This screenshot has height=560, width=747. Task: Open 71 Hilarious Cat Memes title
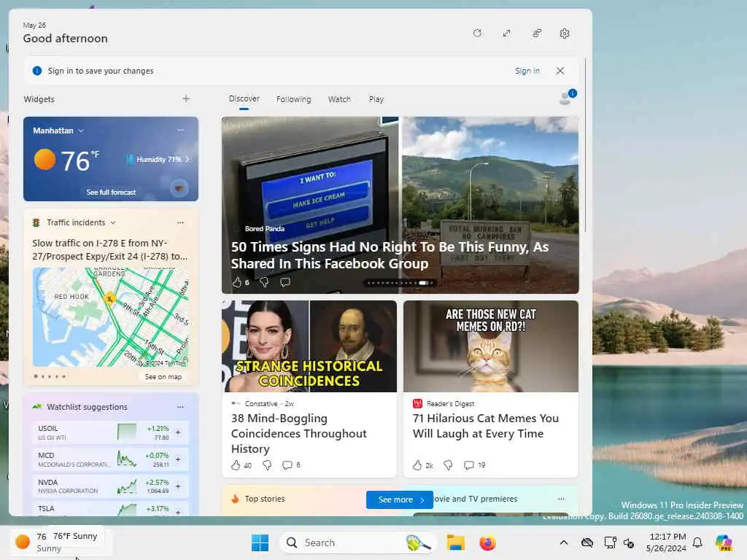point(485,426)
